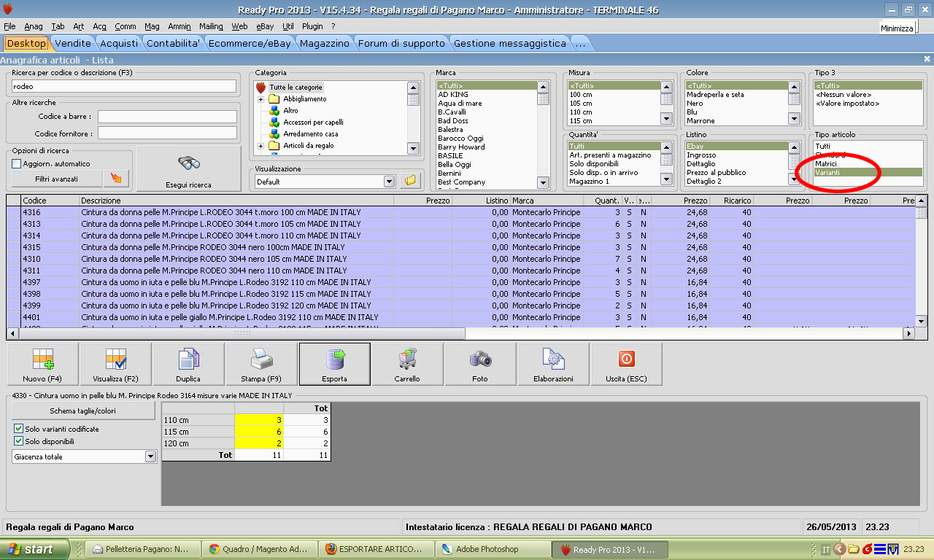Screen dimensions: 934x560
Task: Run the search with the binoculars button
Action: point(189,168)
